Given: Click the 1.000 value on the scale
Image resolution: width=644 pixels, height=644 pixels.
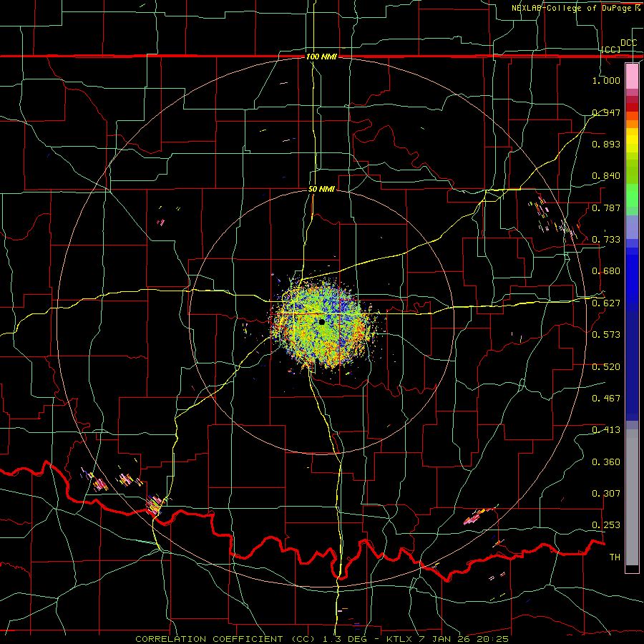Looking at the screenshot, I should pos(606,80).
